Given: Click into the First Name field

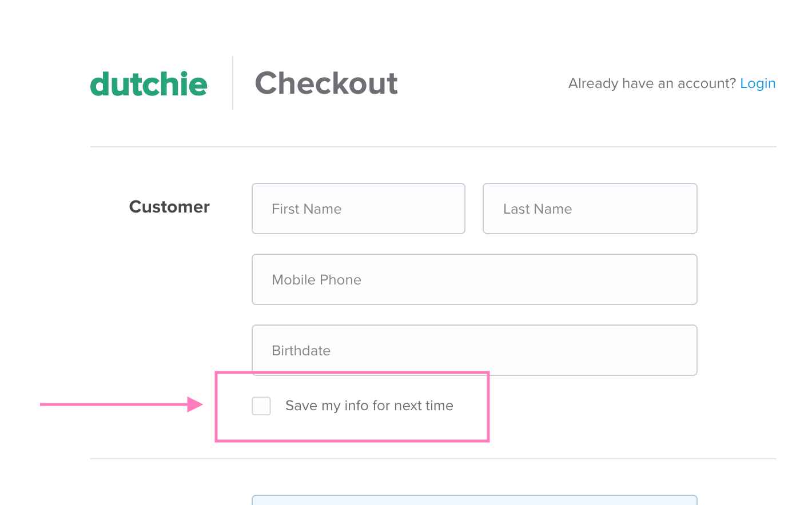Looking at the screenshot, I should (358, 209).
